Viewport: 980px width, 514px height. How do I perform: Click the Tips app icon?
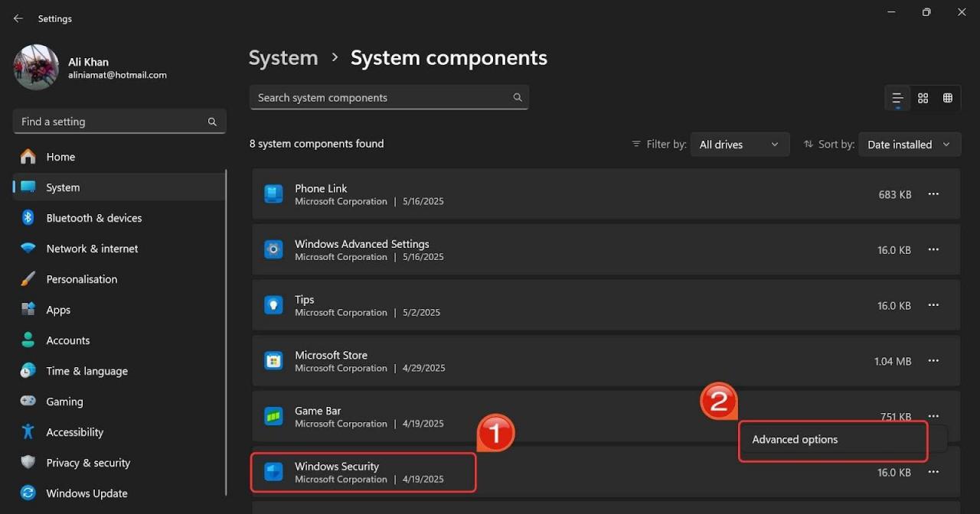[273, 304]
